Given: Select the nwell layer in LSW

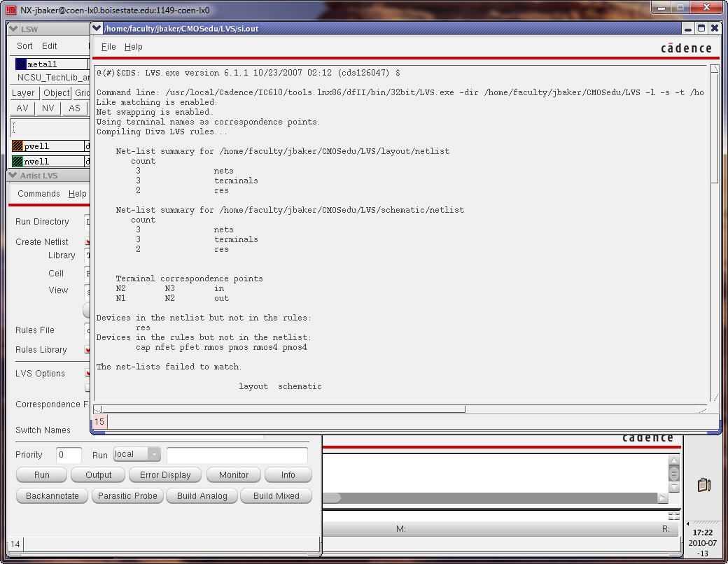Looking at the screenshot, I should click(x=19, y=162).
